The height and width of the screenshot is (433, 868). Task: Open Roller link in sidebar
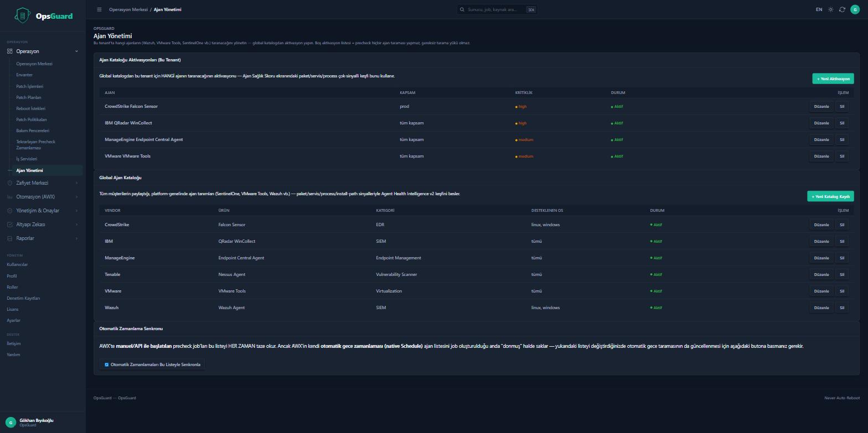click(12, 287)
